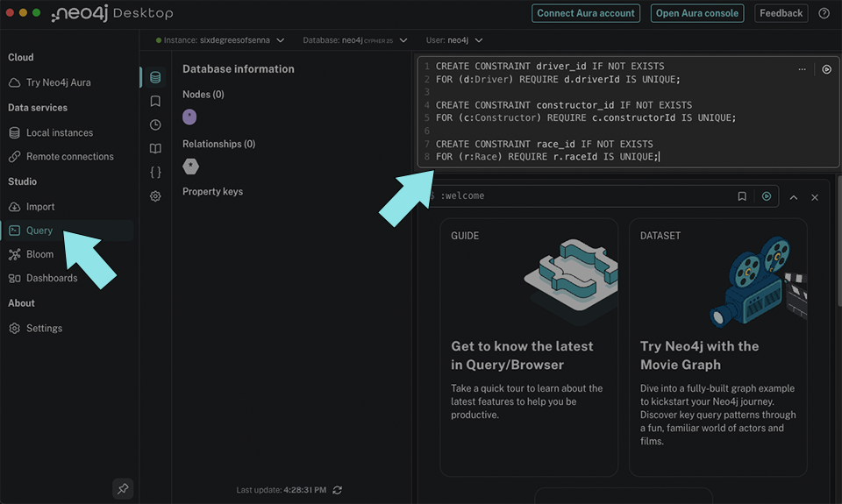The height and width of the screenshot is (504, 842).
Task: Click the Neo4j Desktop logo
Action: (x=112, y=13)
